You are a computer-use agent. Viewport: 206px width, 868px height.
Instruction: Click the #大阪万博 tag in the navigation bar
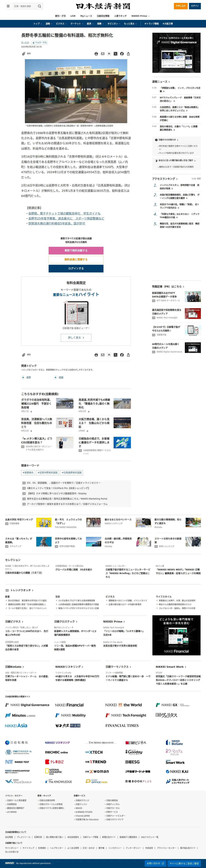point(167,24)
